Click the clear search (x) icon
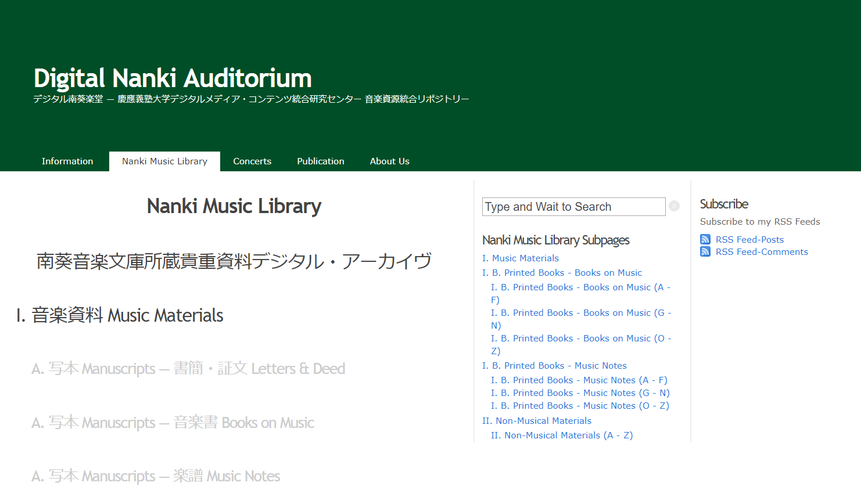861x504 pixels. [674, 206]
